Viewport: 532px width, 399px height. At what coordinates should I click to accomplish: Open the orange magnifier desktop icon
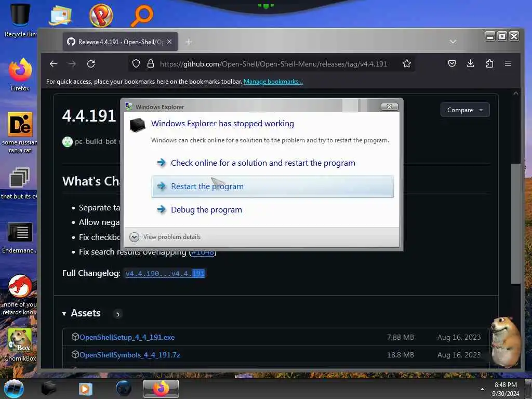142,16
